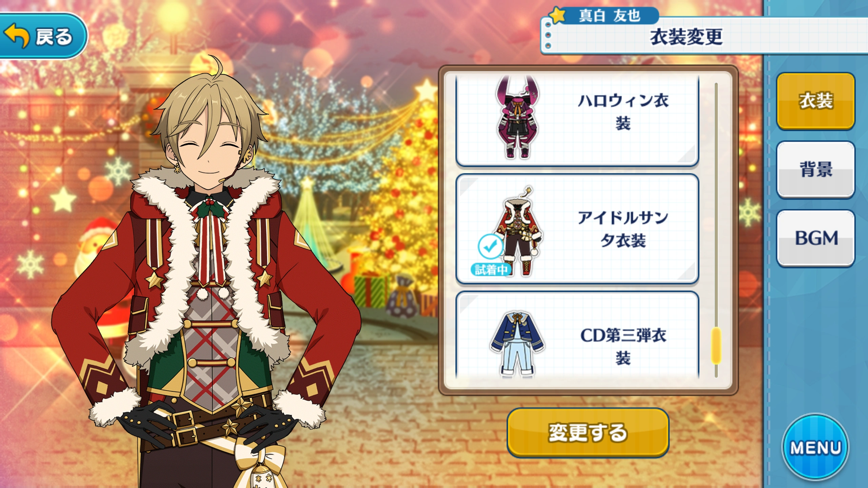Expand the Halloween outfit corner fold
Image resolution: width=868 pixels, height=488 pixels.
tap(686, 153)
